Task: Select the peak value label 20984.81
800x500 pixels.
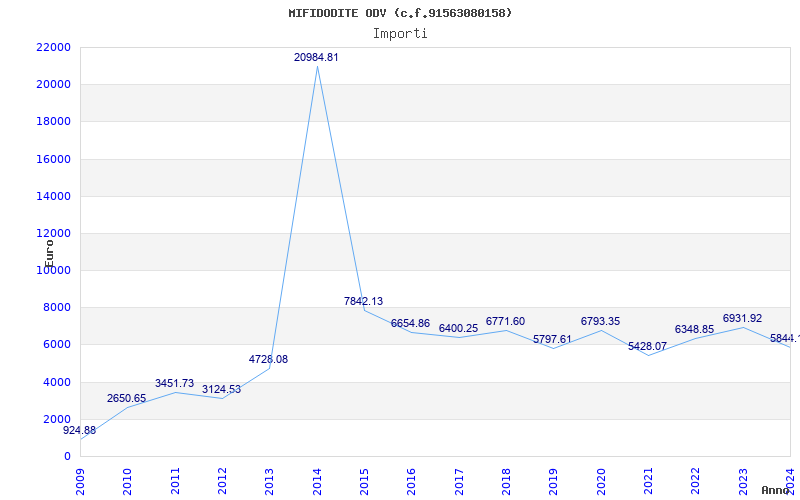Action: [316, 58]
